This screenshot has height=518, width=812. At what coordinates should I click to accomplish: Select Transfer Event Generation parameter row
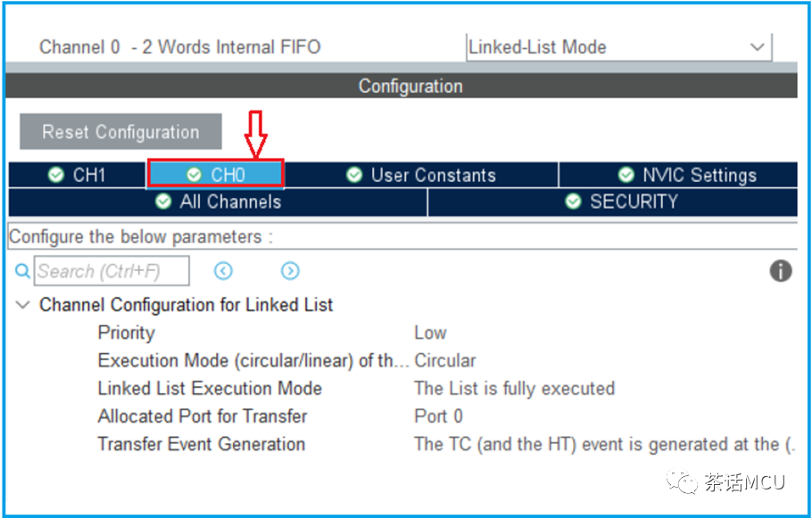point(445,444)
